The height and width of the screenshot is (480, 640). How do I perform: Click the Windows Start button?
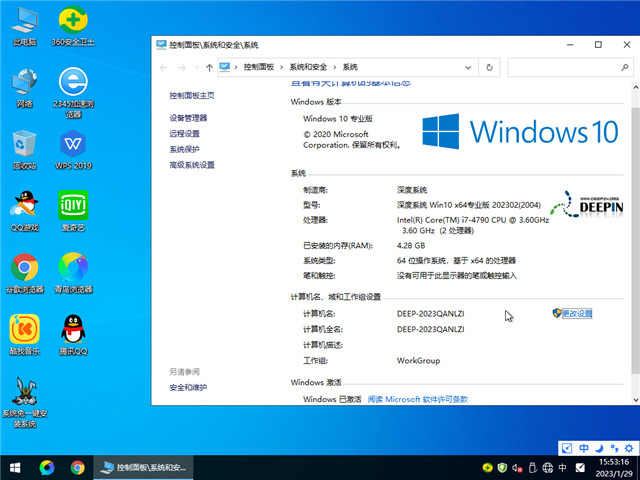(x=15, y=467)
